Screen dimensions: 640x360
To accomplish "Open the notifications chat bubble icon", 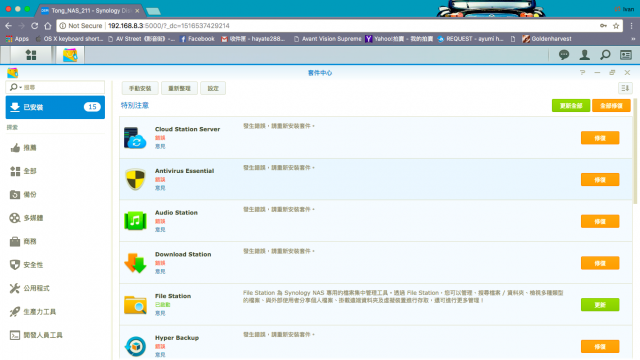I will (x=564, y=55).
